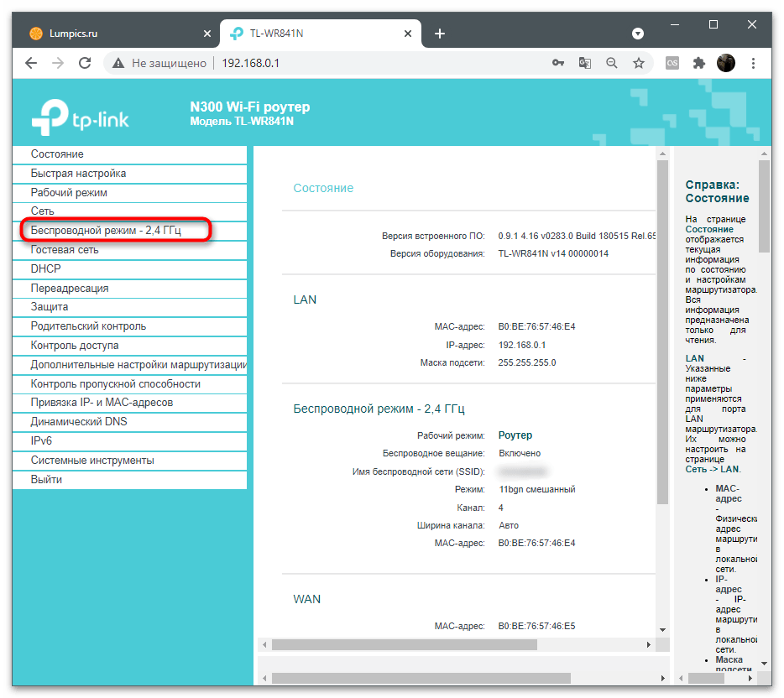Click hardware version TL-WR841N v14 00000014

[x=553, y=254]
